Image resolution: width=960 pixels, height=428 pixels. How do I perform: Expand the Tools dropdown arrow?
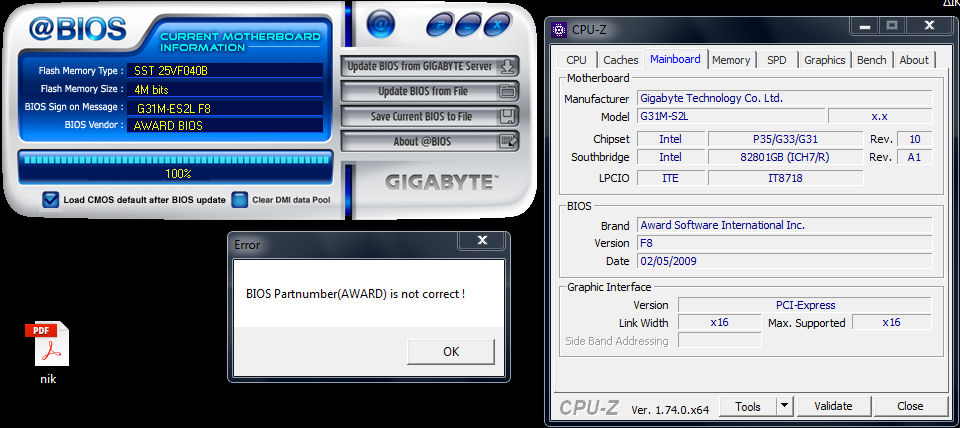click(x=785, y=407)
